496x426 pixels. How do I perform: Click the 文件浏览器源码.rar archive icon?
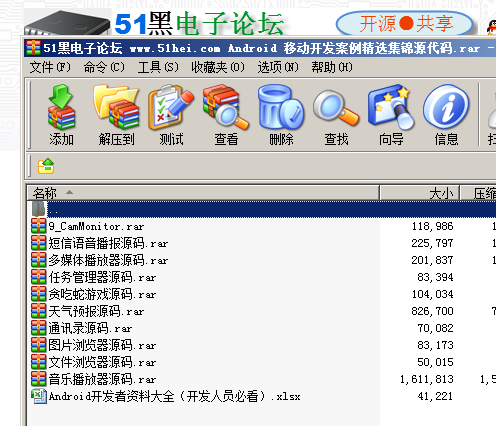38,362
